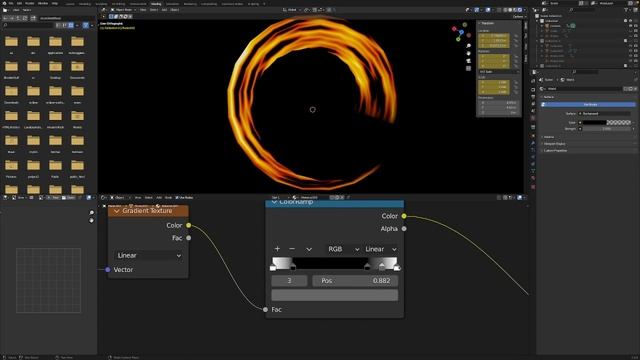Select thumbnail display mode in file browser

tap(71, 25)
